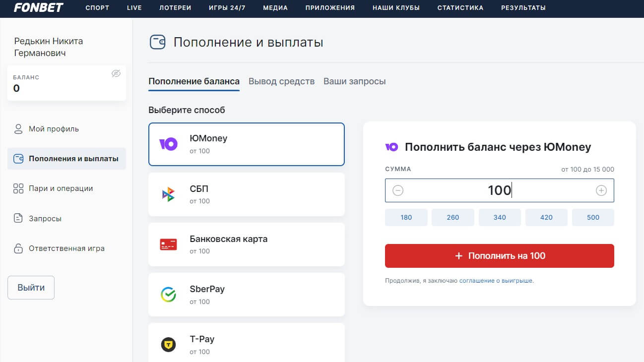The width and height of the screenshot is (644, 362).
Task: Click red Пополнить на 100 button
Action: click(500, 256)
